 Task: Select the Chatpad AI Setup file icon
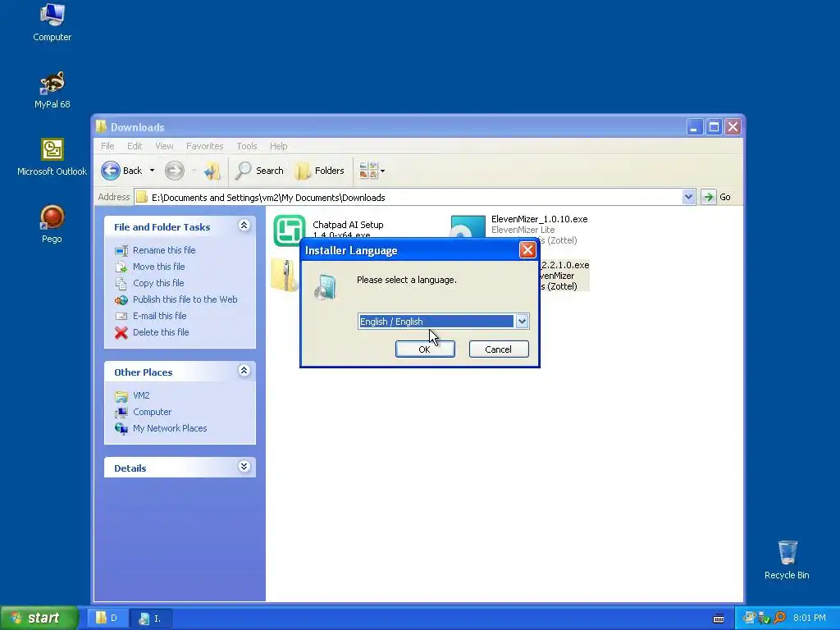tap(290, 231)
